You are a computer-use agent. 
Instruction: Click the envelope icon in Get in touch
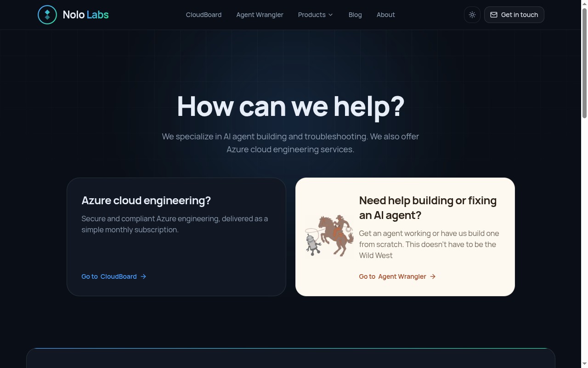(494, 15)
